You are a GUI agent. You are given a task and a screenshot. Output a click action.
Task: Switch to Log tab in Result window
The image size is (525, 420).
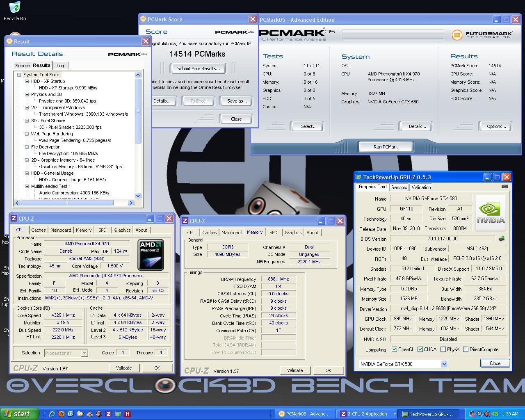60,66
